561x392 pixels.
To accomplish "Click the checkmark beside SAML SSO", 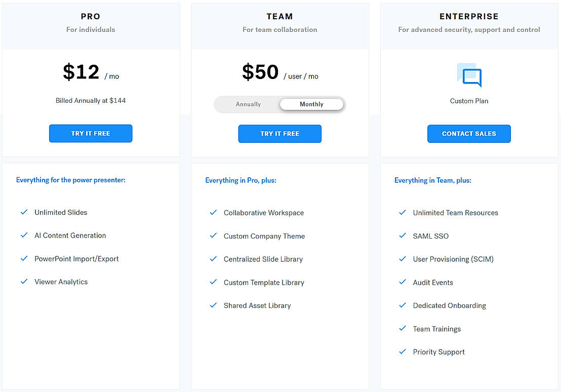I will 403,236.
